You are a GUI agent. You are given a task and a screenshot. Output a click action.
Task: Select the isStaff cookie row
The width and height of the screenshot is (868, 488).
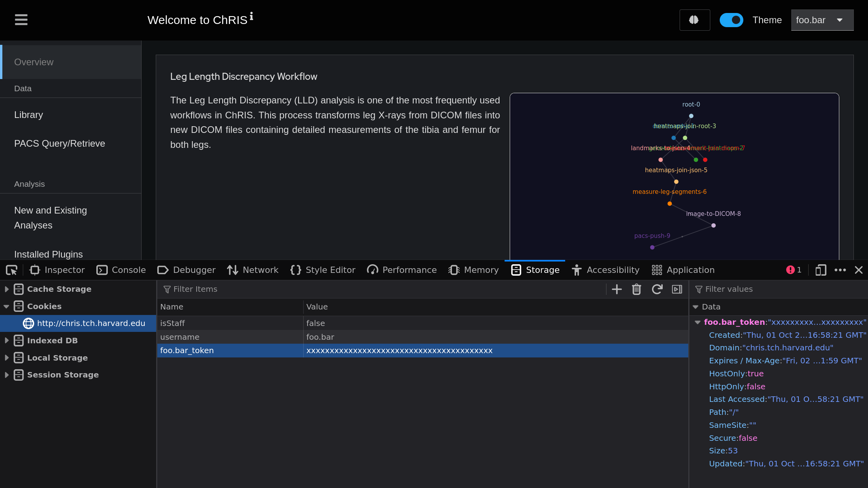pyautogui.click(x=423, y=323)
